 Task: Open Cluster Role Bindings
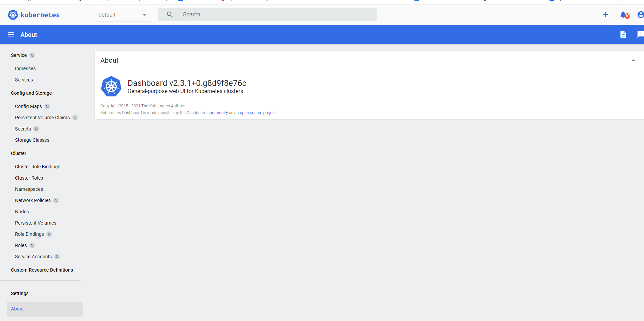pyautogui.click(x=38, y=167)
